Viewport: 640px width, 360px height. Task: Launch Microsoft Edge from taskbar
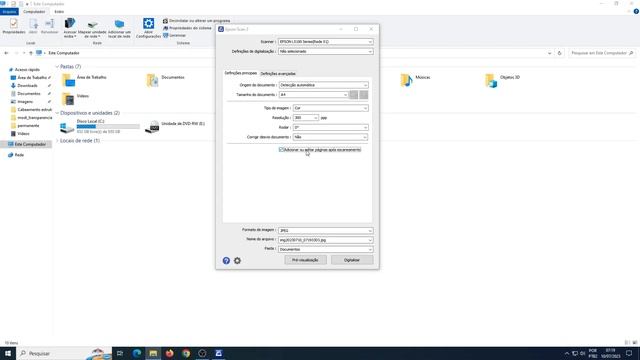pyautogui.click(x=137, y=353)
